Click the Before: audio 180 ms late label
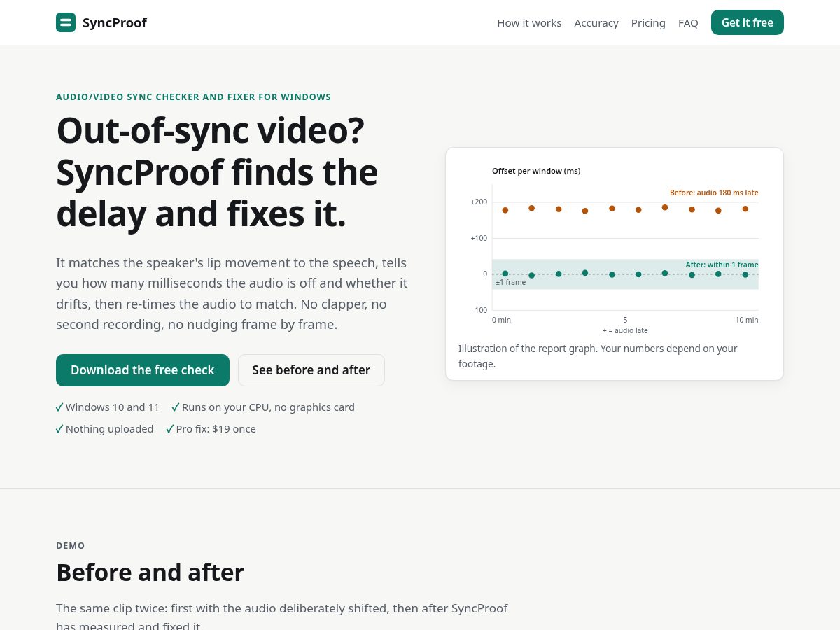The width and height of the screenshot is (840, 630). (x=714, y=192)
